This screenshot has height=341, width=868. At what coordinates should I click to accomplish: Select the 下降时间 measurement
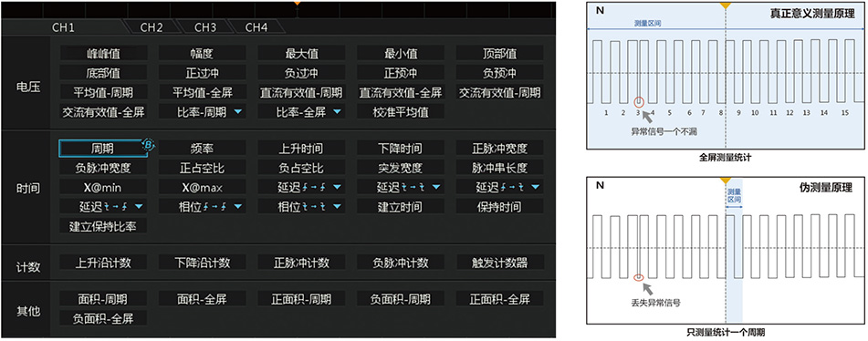(x=401, y=149)
